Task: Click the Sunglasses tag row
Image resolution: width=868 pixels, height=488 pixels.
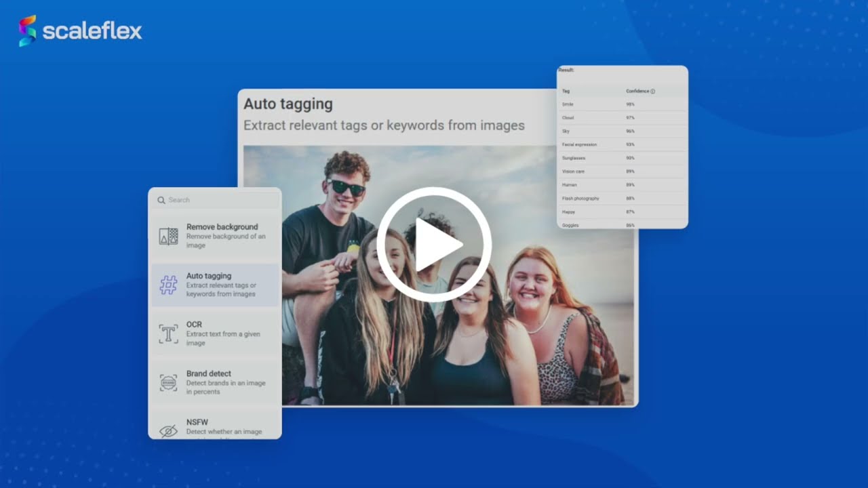Action: 623,158
